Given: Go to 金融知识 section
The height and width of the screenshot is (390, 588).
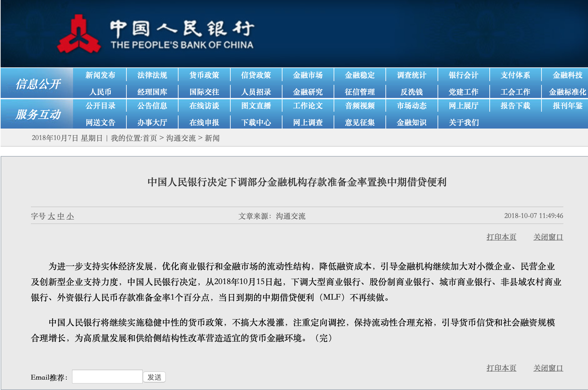Looking at the screenshot, I should click(412, 123).
